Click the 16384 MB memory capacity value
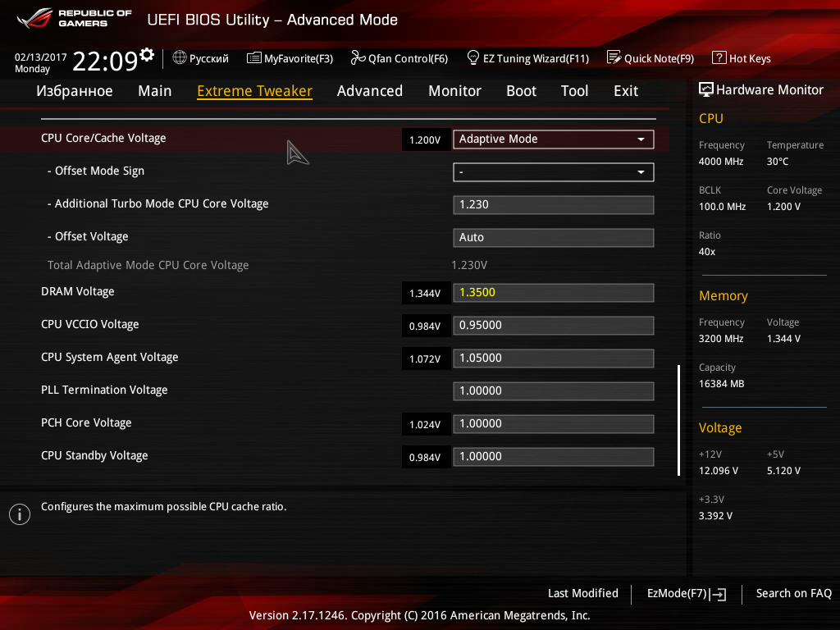 click(x=722, y=384)
